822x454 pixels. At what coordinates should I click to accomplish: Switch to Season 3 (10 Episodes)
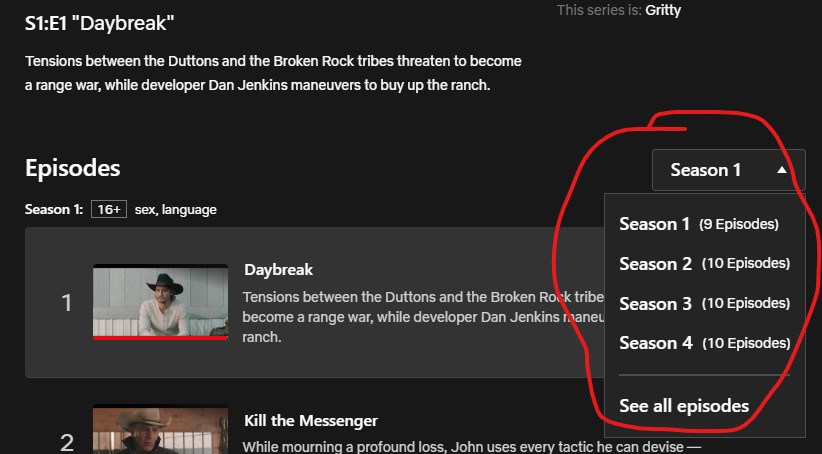point(705,303)
